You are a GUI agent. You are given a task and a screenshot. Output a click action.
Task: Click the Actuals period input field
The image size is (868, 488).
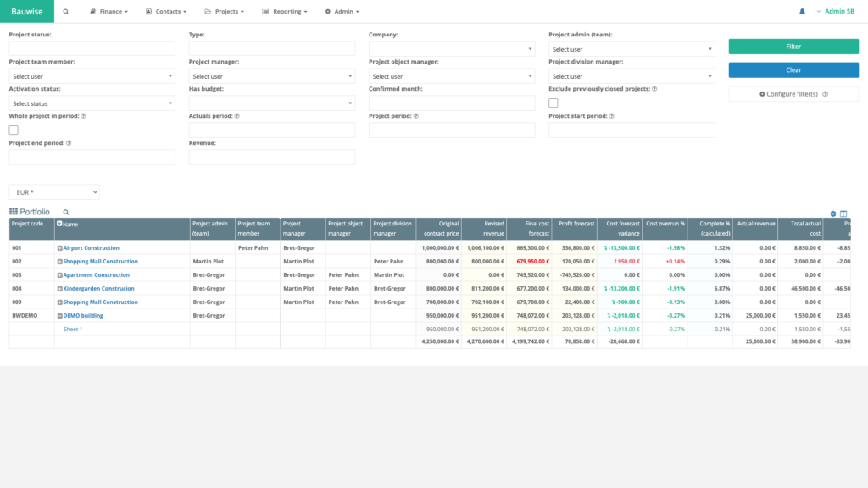[x=272, y=130]
